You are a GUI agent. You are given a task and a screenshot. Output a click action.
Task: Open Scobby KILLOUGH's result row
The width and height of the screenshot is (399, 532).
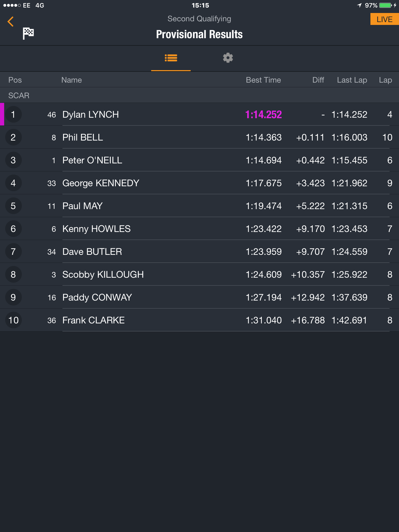coord(199,274)
